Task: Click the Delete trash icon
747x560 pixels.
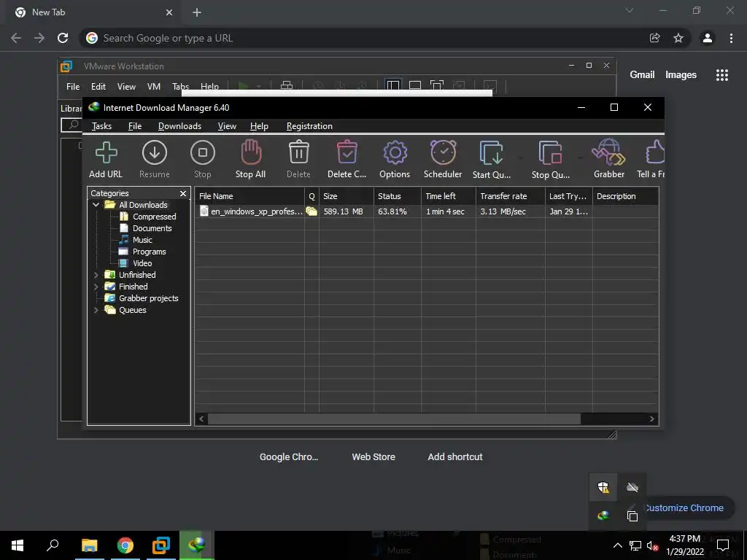Action: (x=298, y=152)
